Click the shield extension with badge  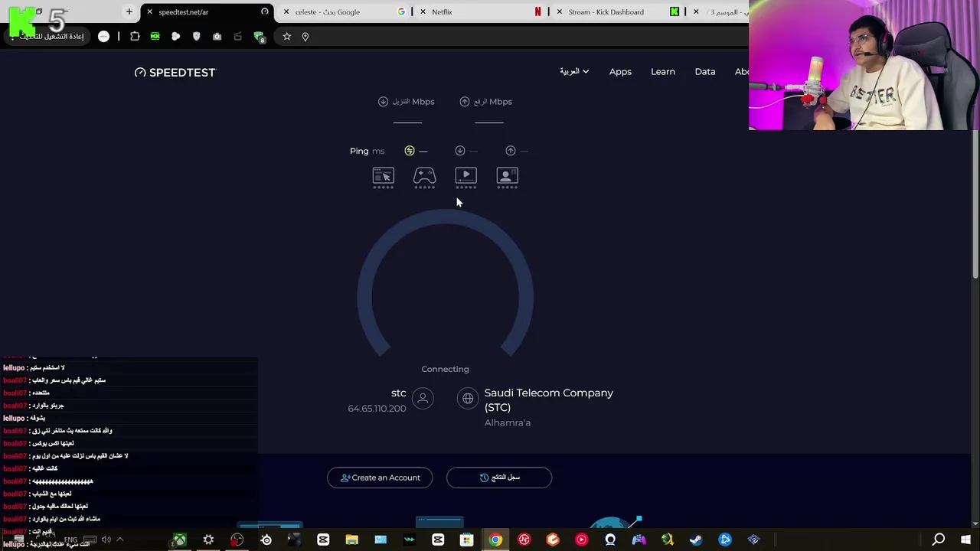tap(259, 37)
